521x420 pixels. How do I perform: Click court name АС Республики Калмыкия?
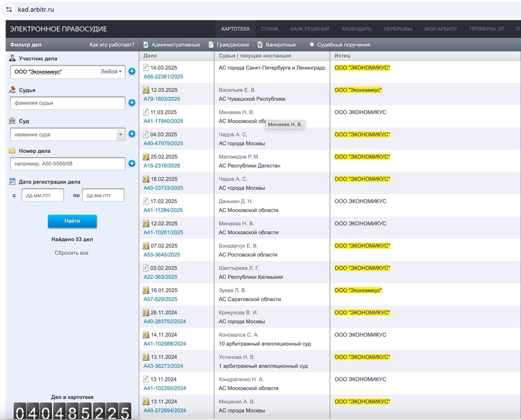[251, 277]
